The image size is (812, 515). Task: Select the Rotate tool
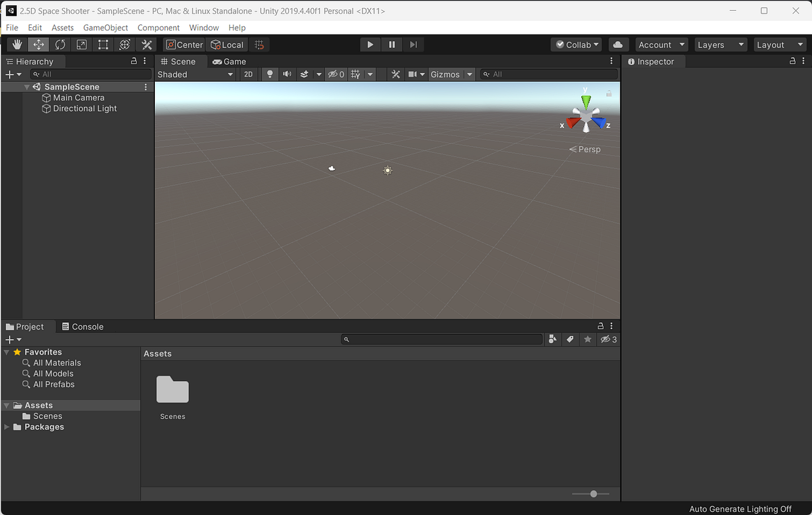(x=60, y=43)
